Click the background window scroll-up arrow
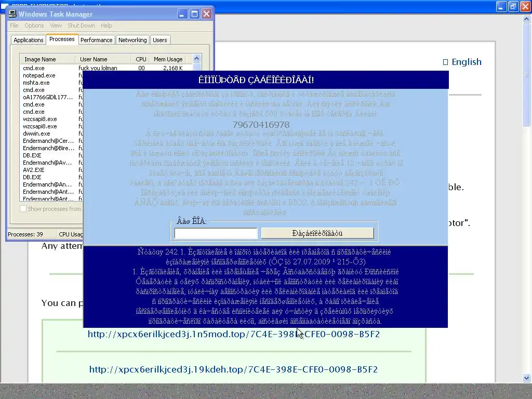The width and height of the screenshot is (532, 399). point(526,19)
